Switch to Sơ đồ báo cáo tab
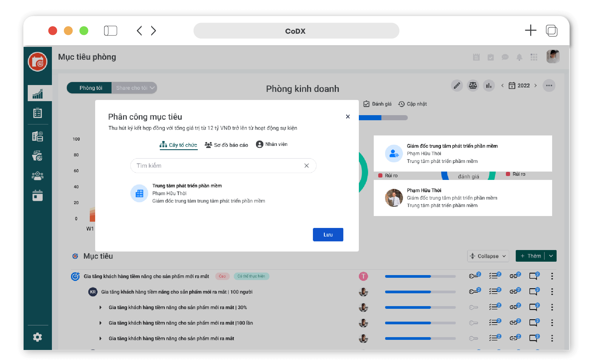This screenshot has width=593, height=364. (226, 145)
